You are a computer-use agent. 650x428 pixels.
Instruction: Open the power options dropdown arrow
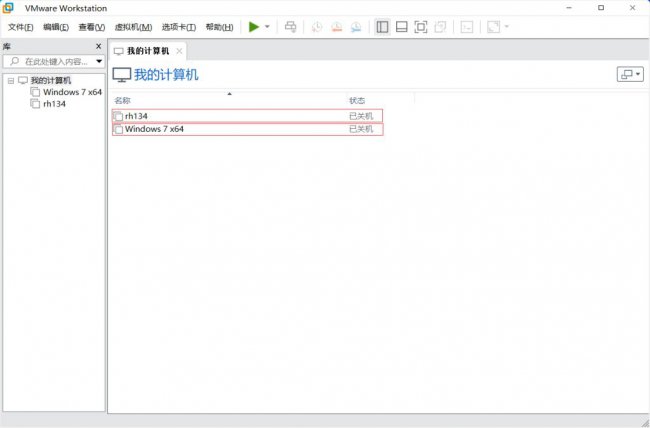267,27
